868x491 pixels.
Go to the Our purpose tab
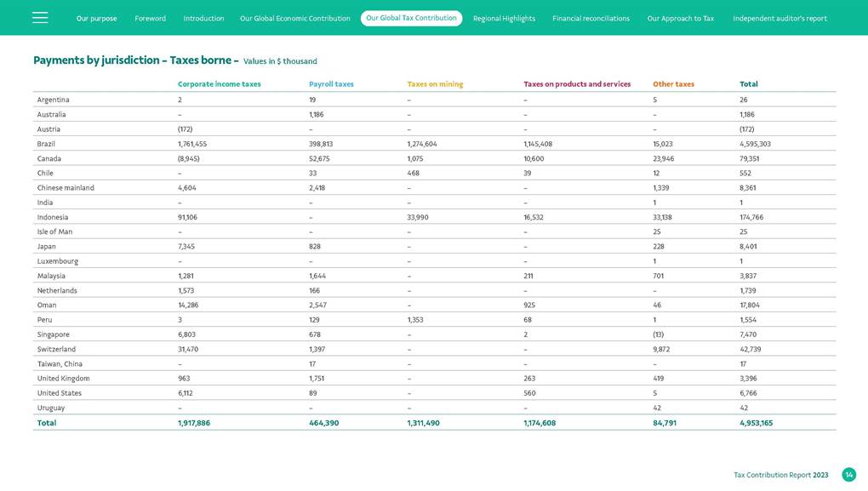point(96,19)
